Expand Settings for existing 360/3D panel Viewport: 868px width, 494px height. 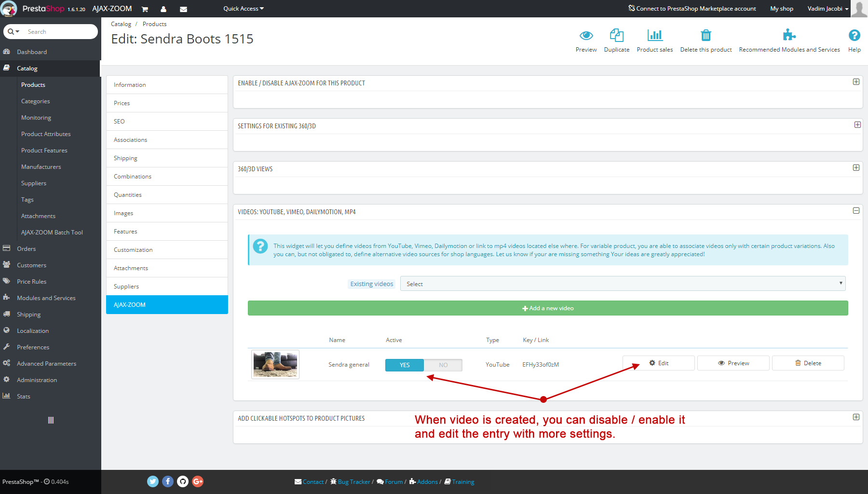[857, 125]
